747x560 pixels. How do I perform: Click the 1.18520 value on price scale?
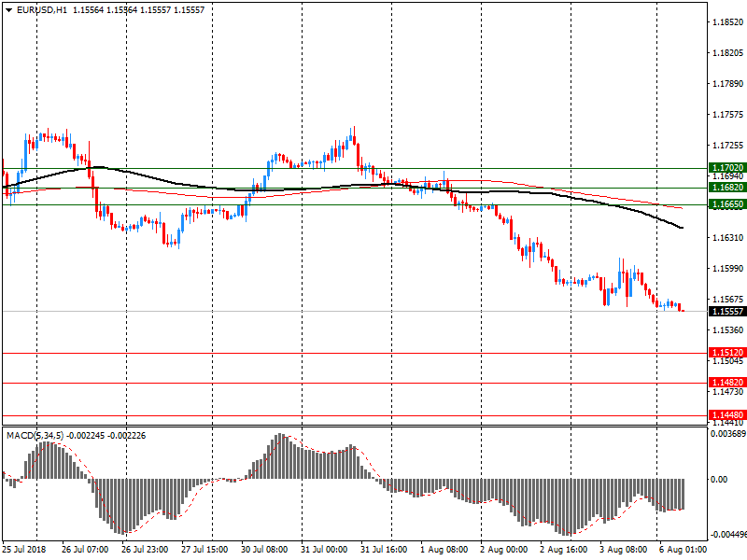726,21
